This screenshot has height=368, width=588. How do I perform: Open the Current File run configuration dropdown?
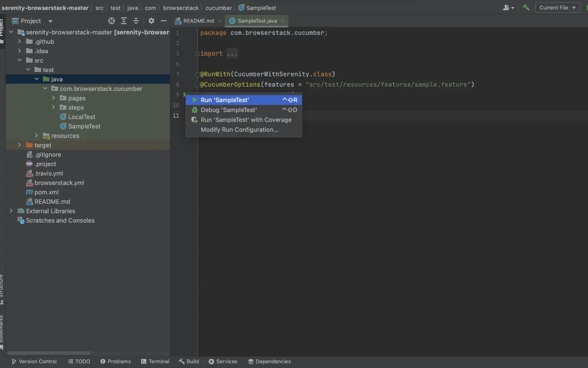coord(557,8)
